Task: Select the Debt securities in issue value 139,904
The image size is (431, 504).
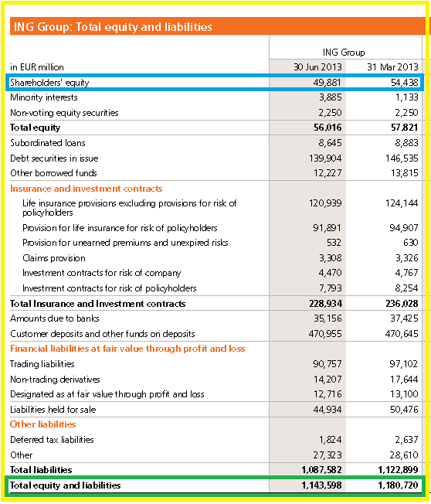Action: [325, 158]
